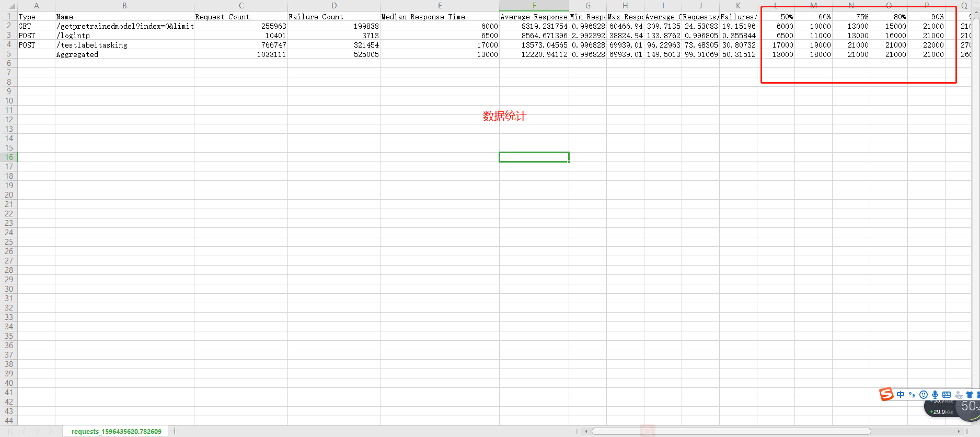Screen dimensions: 980x437
Task: Select row 16 header
Action: (9, 157)
